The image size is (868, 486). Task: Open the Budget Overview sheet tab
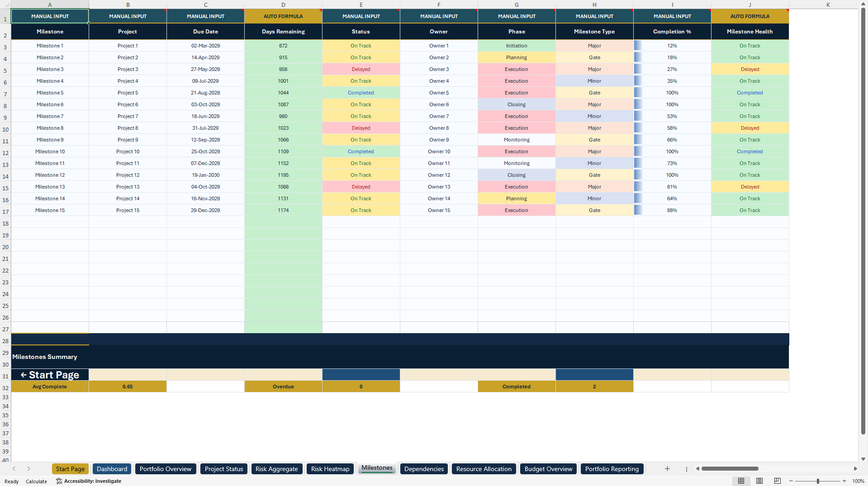[x=548, y=469]
